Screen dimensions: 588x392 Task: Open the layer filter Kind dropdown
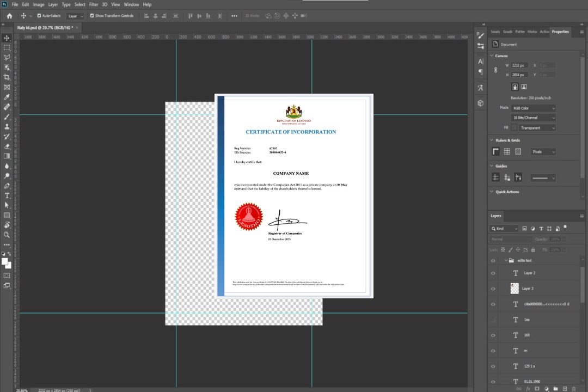(504, 229)
